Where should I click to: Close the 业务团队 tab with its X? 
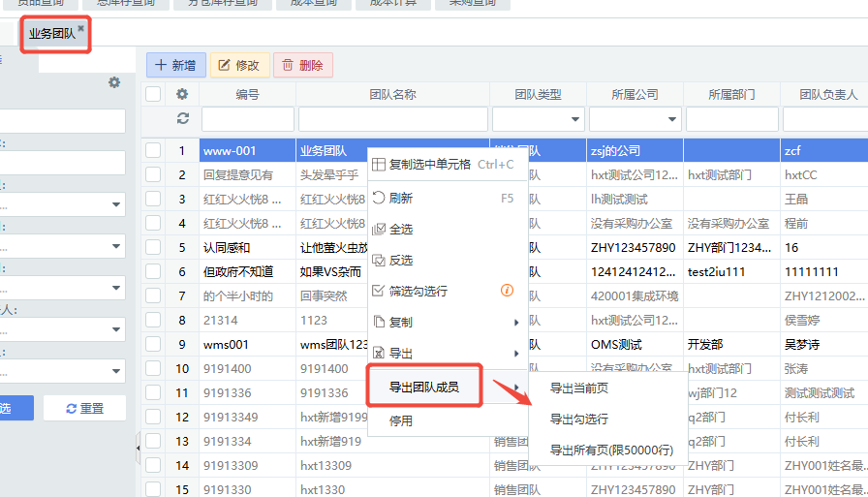click(x=81, y=29)
